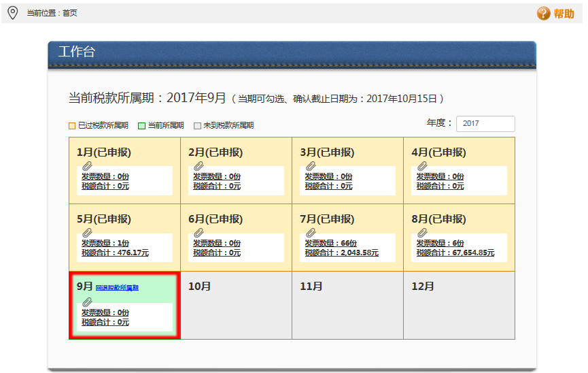Click the 年度： label

point(440,123)
